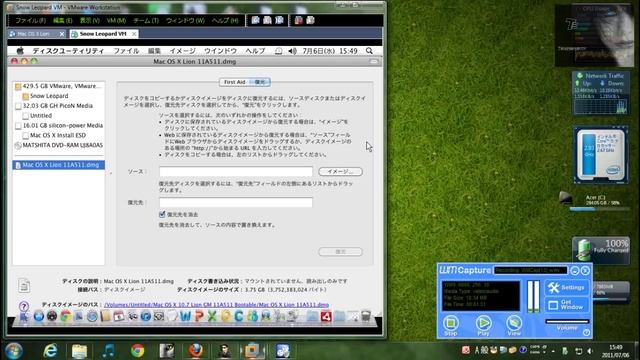Open the Mac ファイル menu
This screenshot has height=360, width=640.
click(x=126, y=51)
